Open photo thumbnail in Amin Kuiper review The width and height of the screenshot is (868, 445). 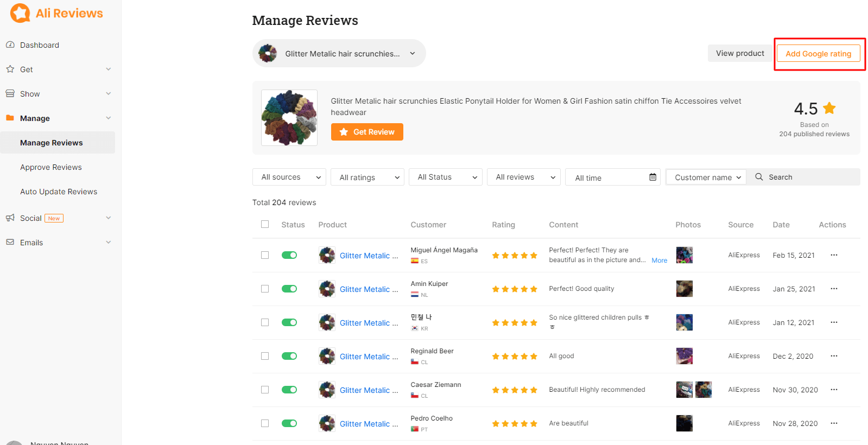click(684, 289)
